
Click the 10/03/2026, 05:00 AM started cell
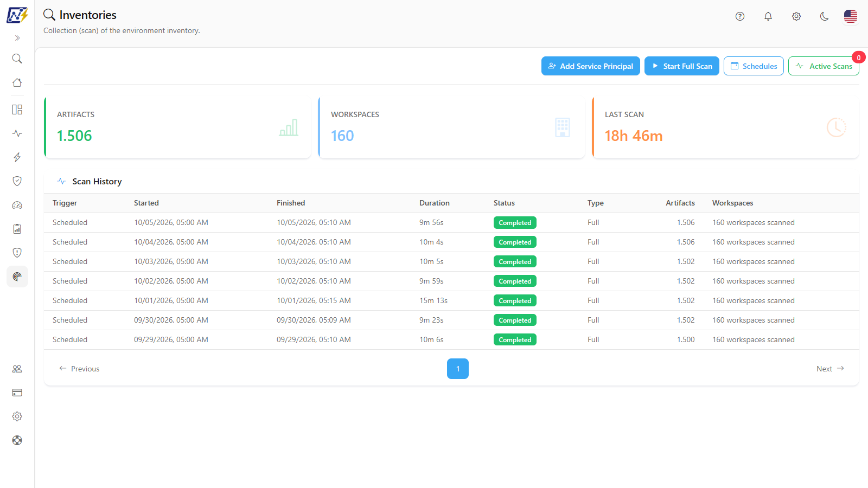[x=171, y=261]
